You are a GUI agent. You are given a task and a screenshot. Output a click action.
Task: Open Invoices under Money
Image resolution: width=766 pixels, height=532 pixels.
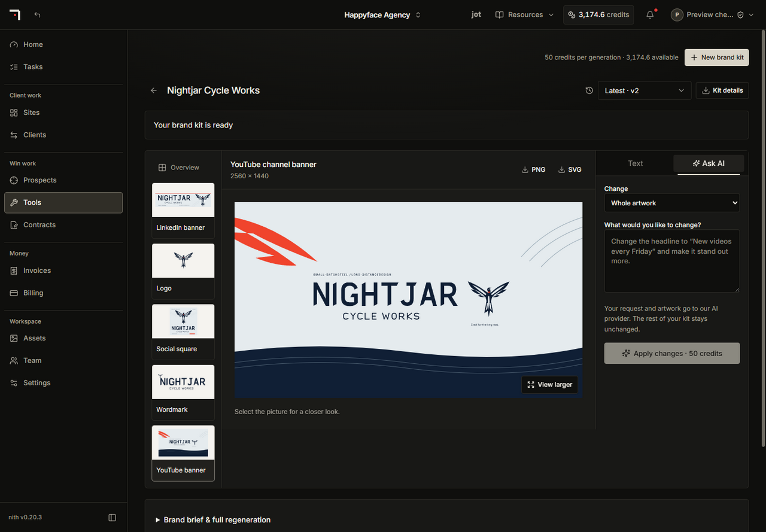point(63,270)
